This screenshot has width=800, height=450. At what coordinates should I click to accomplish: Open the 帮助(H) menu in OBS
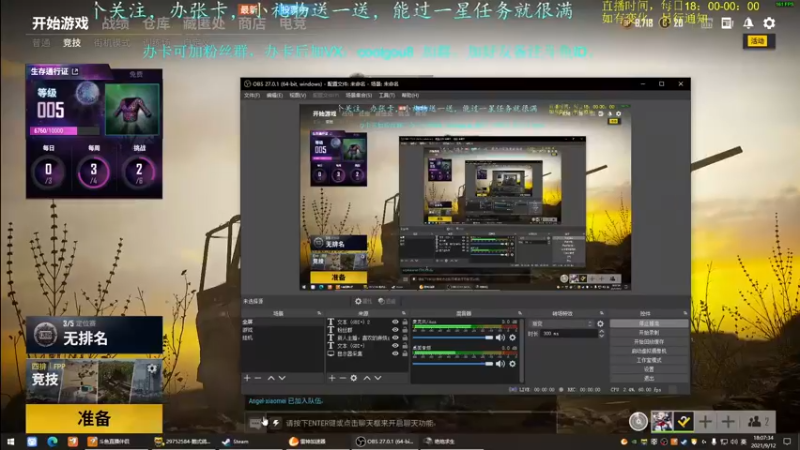coord(410,95)
